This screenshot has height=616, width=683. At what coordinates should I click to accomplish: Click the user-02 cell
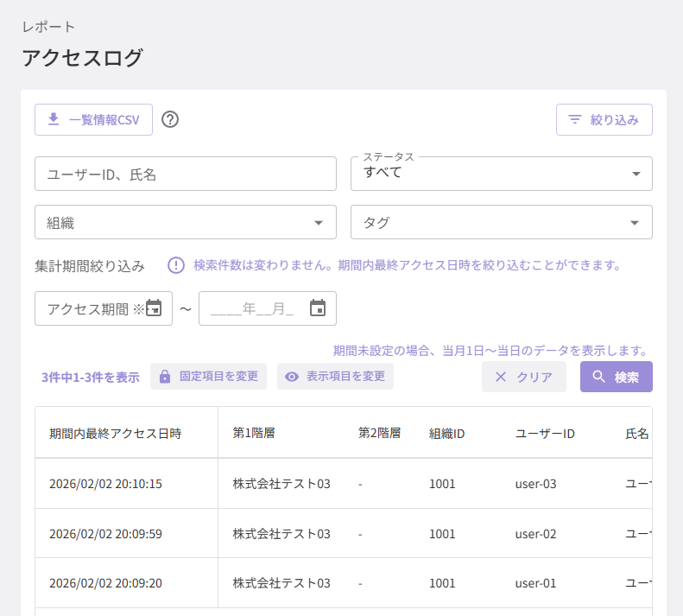[535, 534]
